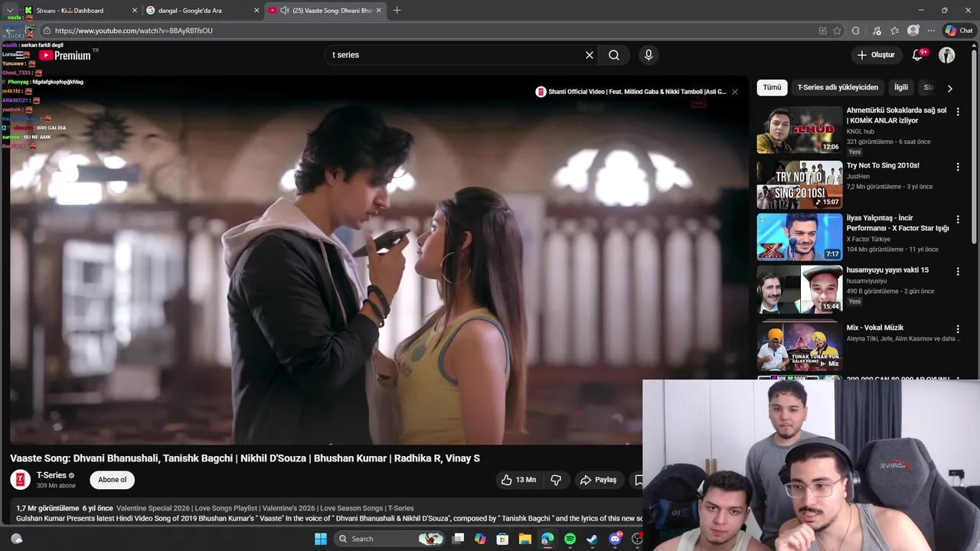Open a new browser tab
The width and height of the screenshot is (980, 551).
click(397, 11)
